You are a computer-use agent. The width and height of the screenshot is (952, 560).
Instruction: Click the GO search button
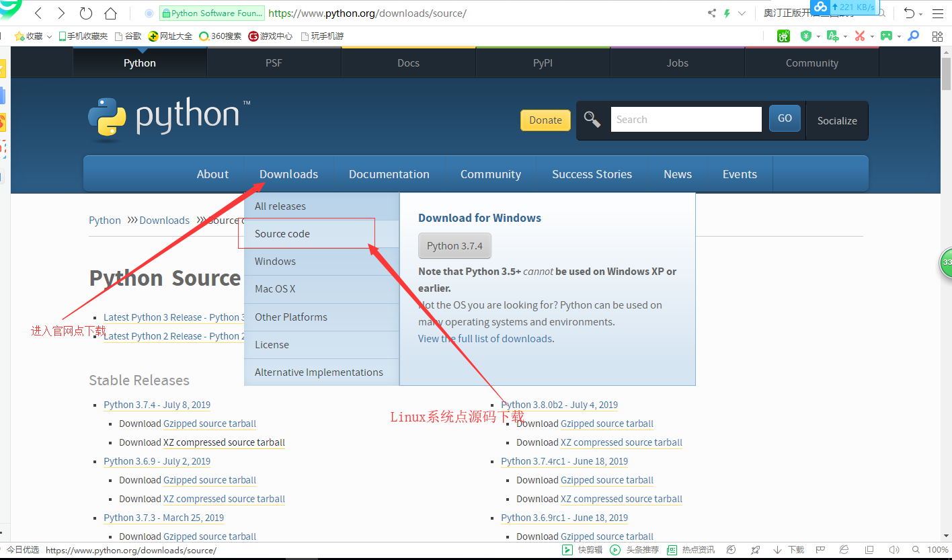pos(785,118)
